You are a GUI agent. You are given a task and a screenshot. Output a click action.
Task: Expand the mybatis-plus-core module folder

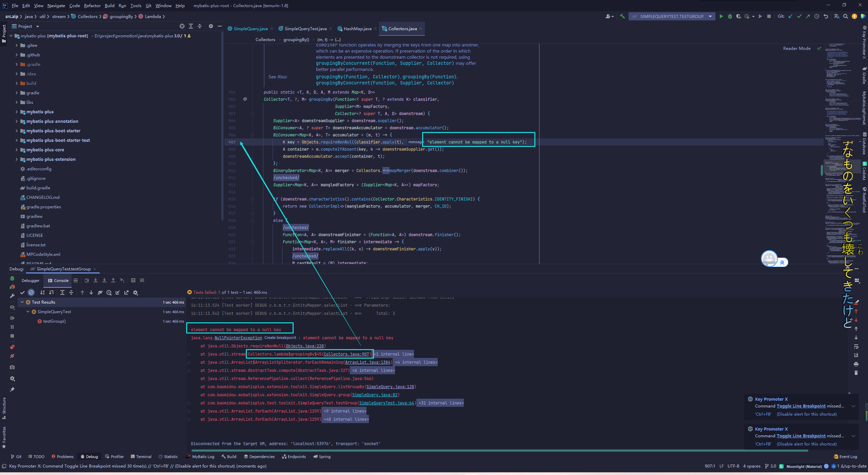(16, 150)
